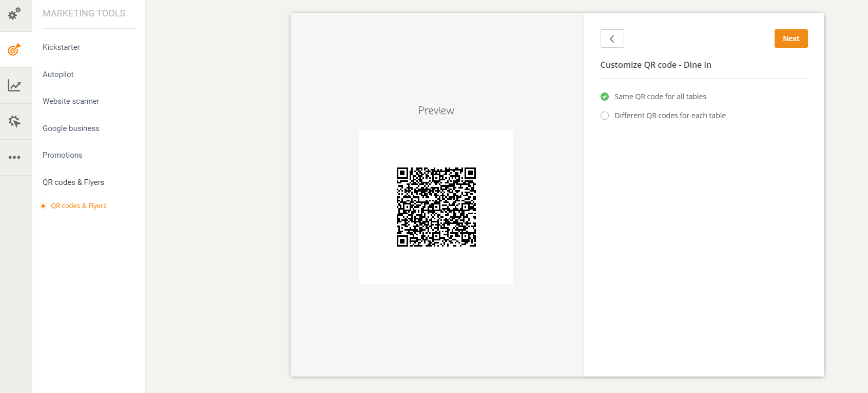This screenshot has width=868, height=393.
Task: Go back using the left chevron button
Action: (x=612, y=39)
